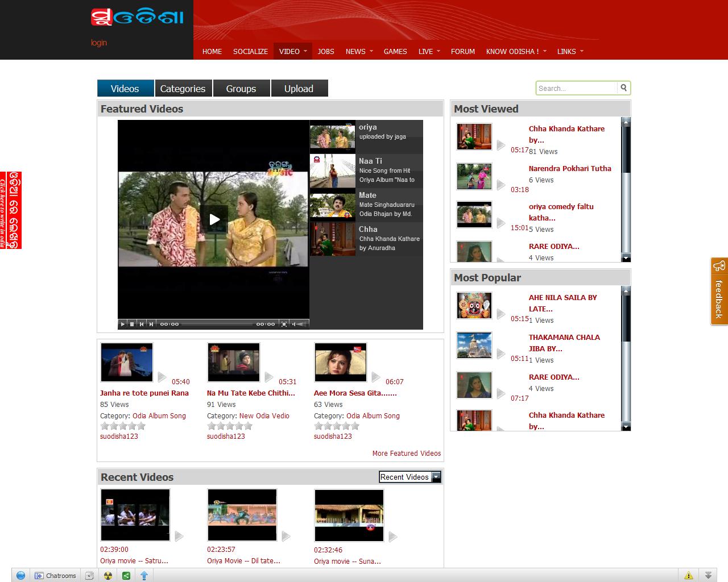Screen dimensions: 728x582
Task: Play the featured video using center play button
Action: coord(214,219)
